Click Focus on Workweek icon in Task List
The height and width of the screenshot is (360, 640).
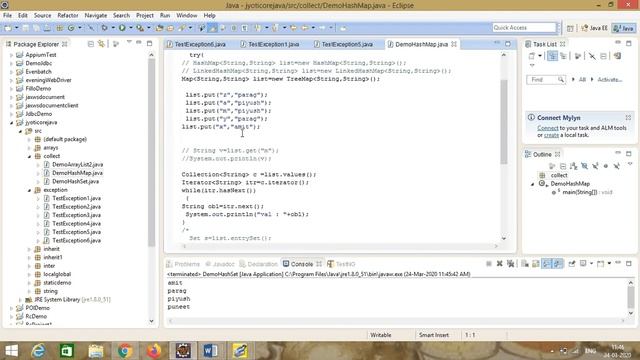[x=577, y=56]
